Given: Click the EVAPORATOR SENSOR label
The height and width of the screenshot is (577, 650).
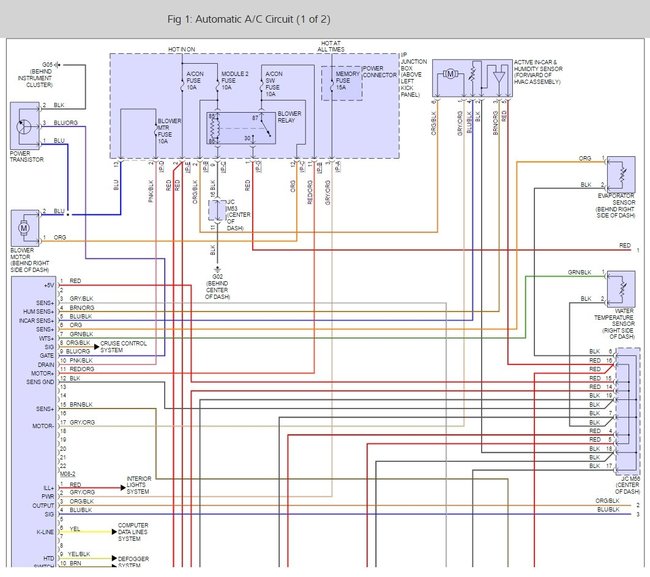Looking at the screenshot, I should [616, 206].
